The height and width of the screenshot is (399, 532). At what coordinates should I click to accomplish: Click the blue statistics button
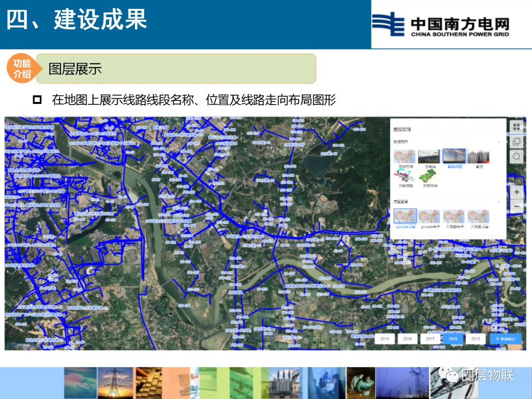pyautogui.click(x=505, y=338)
